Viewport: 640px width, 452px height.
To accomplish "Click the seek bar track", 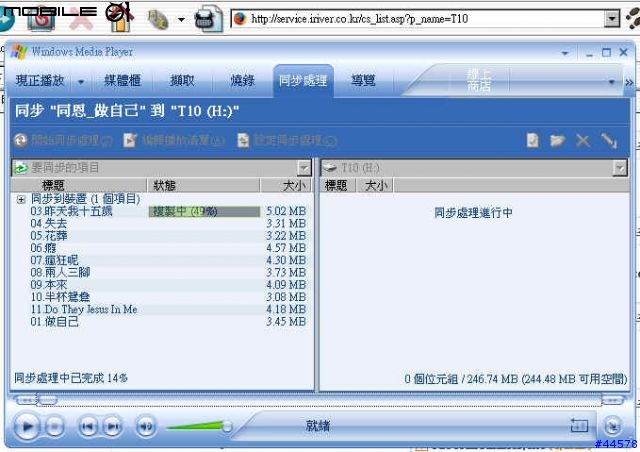I will point(318,401).
